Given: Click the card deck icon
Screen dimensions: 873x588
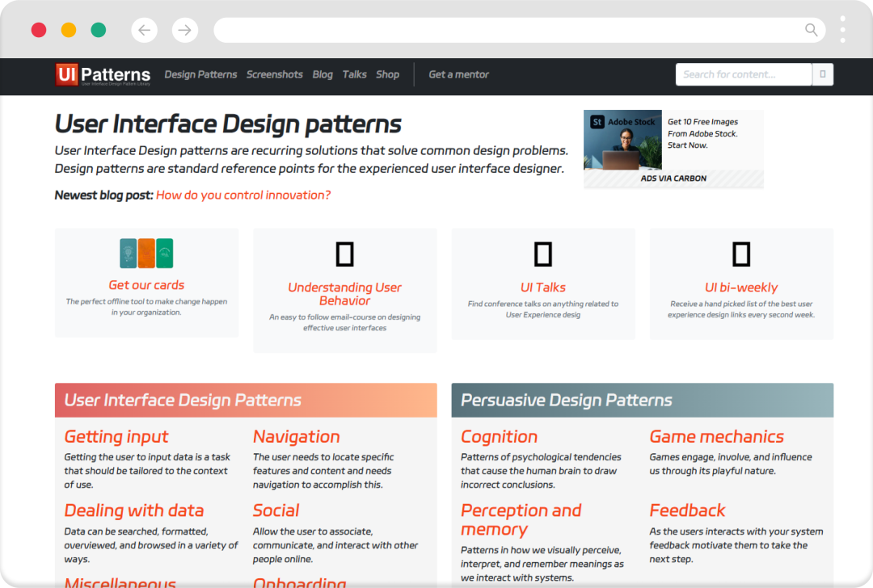Looking at the screenshot, I should click(146, 254).
